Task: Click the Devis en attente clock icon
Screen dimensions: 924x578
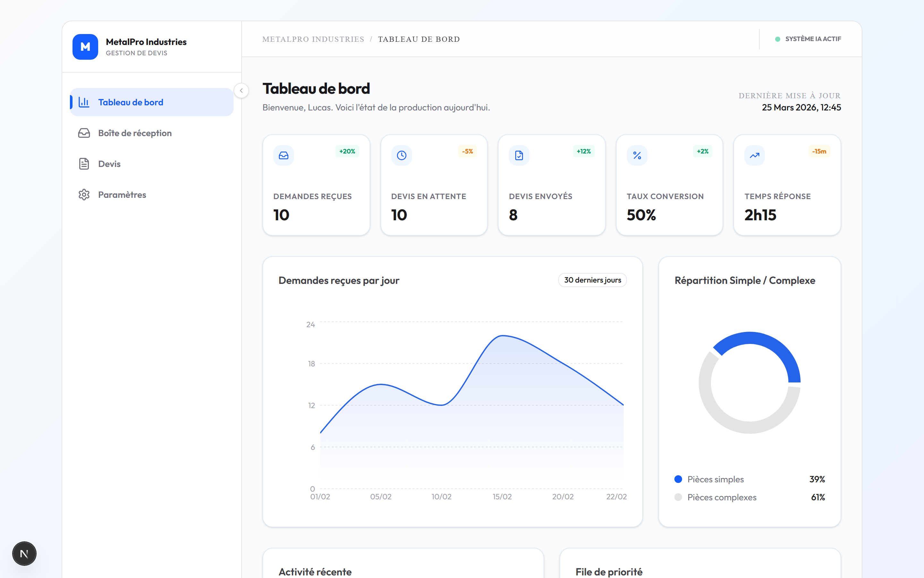Action: tap(401, 156)
